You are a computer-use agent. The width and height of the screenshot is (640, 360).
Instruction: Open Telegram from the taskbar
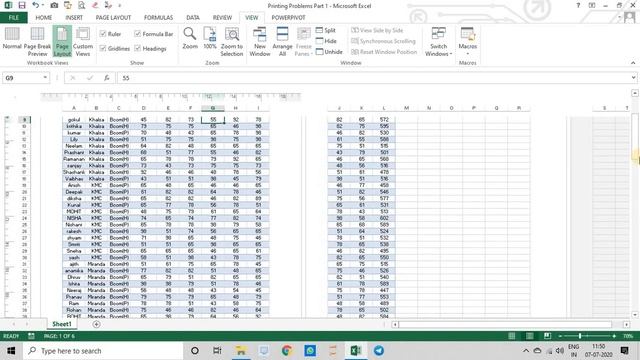pyautogui.click(x=379, y=351)
